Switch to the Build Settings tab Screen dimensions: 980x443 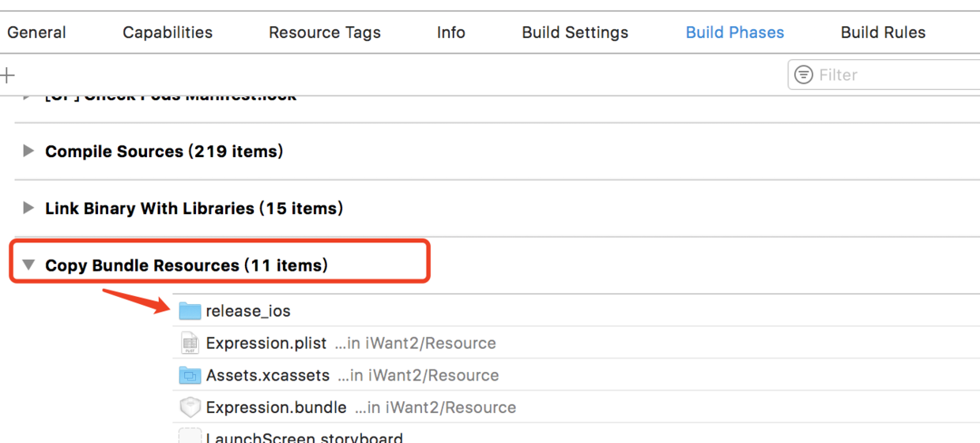[x=575, y=32]
